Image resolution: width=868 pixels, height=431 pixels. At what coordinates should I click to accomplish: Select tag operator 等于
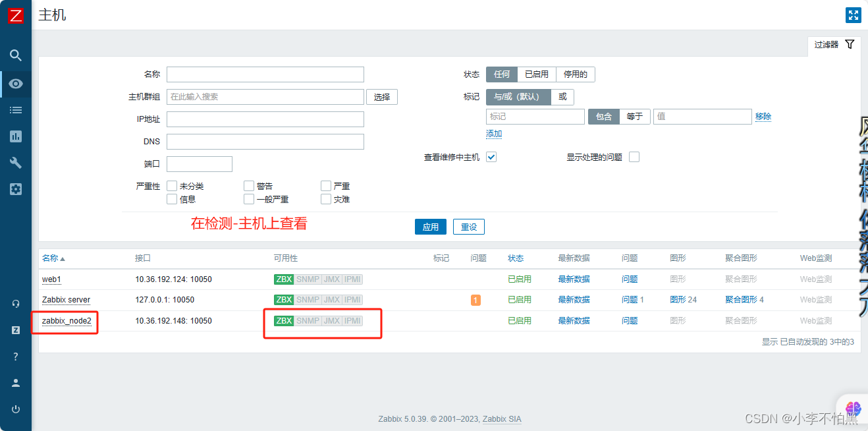pos(635,117)
